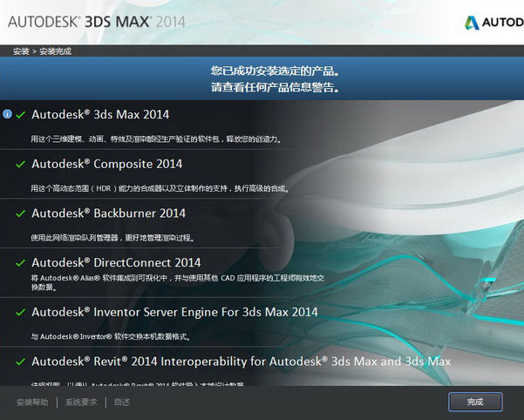
Task: Click the AUTODESK 3DS MAX 2014 header title
Action: [96, 22]
